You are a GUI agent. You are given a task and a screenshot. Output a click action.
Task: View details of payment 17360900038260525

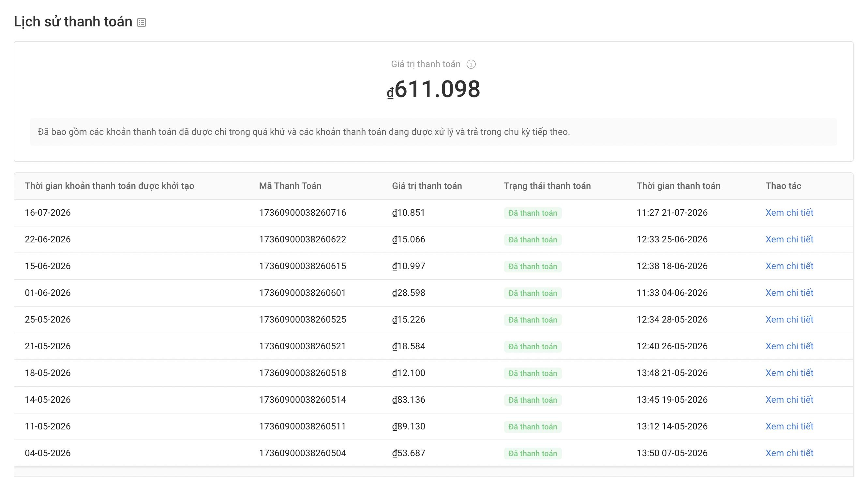coord(789,319)
